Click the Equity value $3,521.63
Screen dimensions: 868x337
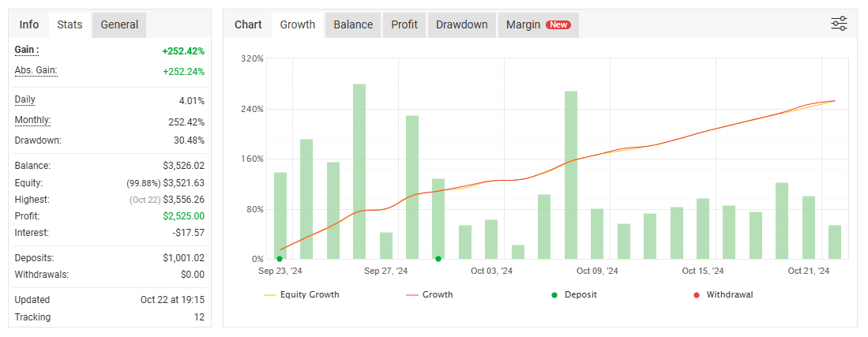tap(184, 182)
